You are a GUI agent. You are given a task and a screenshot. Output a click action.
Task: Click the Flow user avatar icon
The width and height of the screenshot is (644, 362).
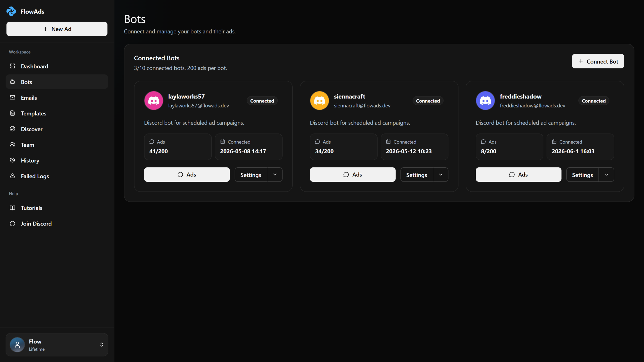17,345
